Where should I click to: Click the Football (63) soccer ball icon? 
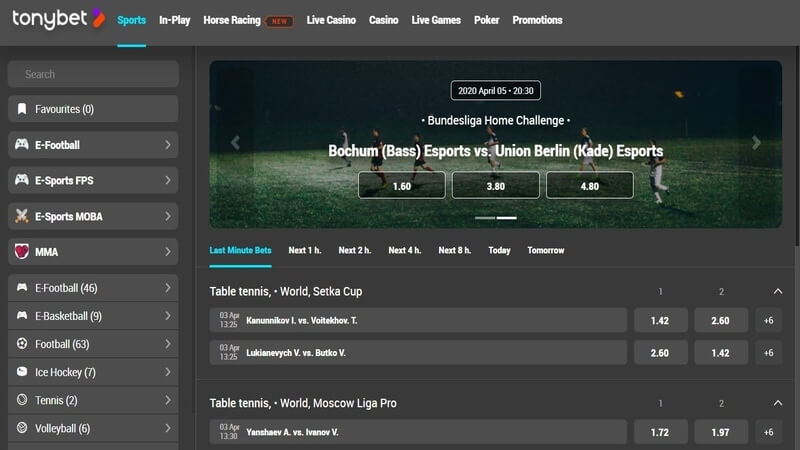(x=22, y=343)
